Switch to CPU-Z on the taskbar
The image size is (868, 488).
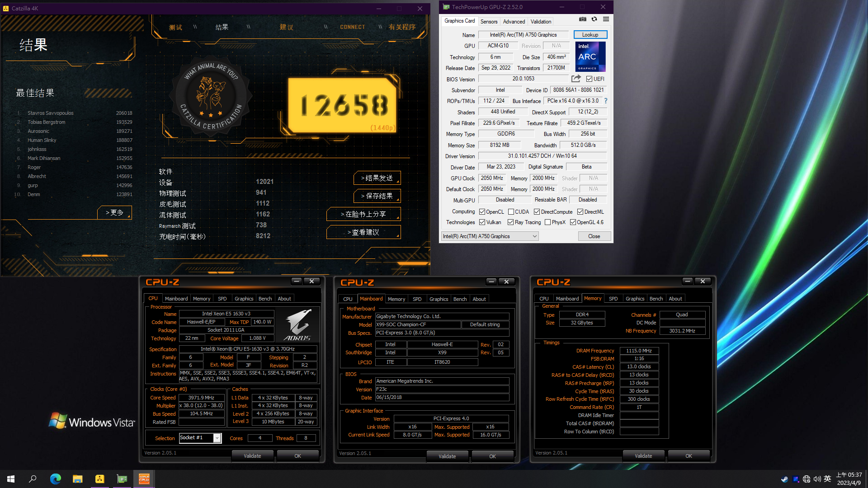pyautogui.click(x=144, y=479)
